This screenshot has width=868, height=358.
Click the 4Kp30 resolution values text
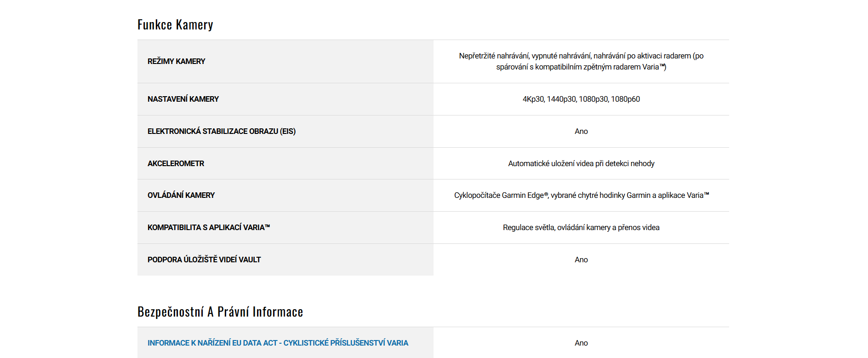point(581,99)
